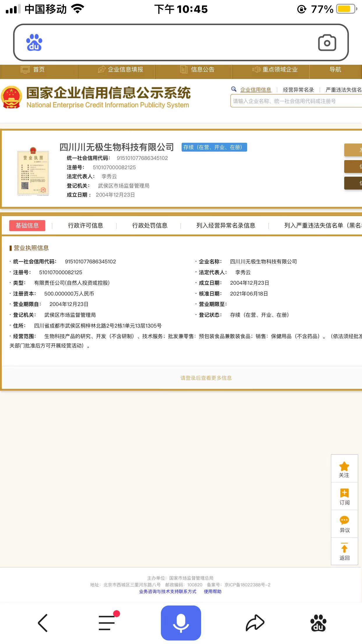Click business term start 2004年12月23日 value
Viewport: 362px width, 644px height.
[69, 304]
